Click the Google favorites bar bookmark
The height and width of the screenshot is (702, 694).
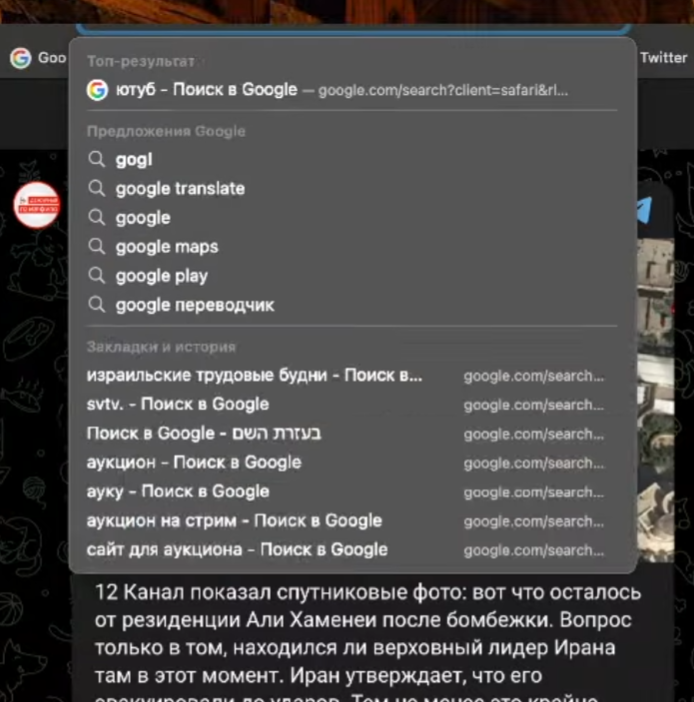coord(38,58)
